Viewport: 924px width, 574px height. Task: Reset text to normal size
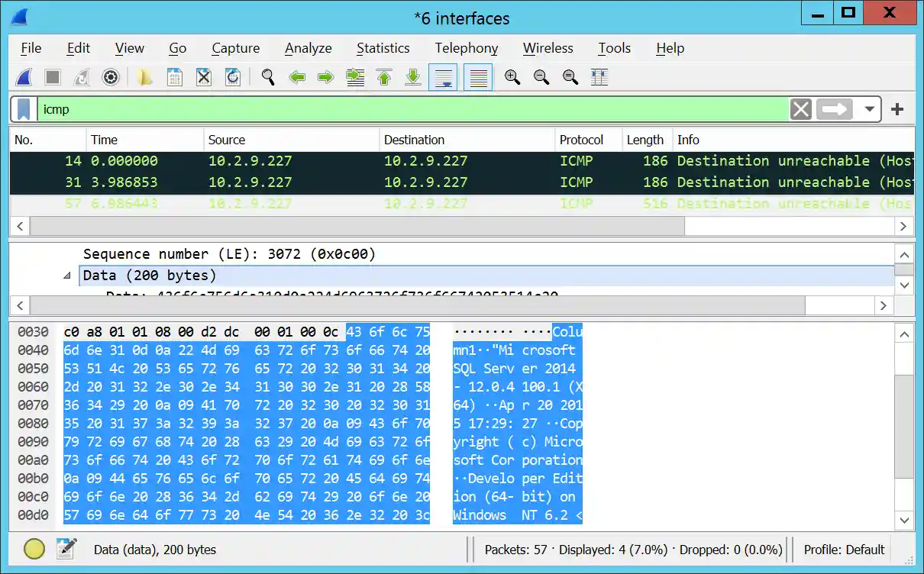(x=570, y=77)
